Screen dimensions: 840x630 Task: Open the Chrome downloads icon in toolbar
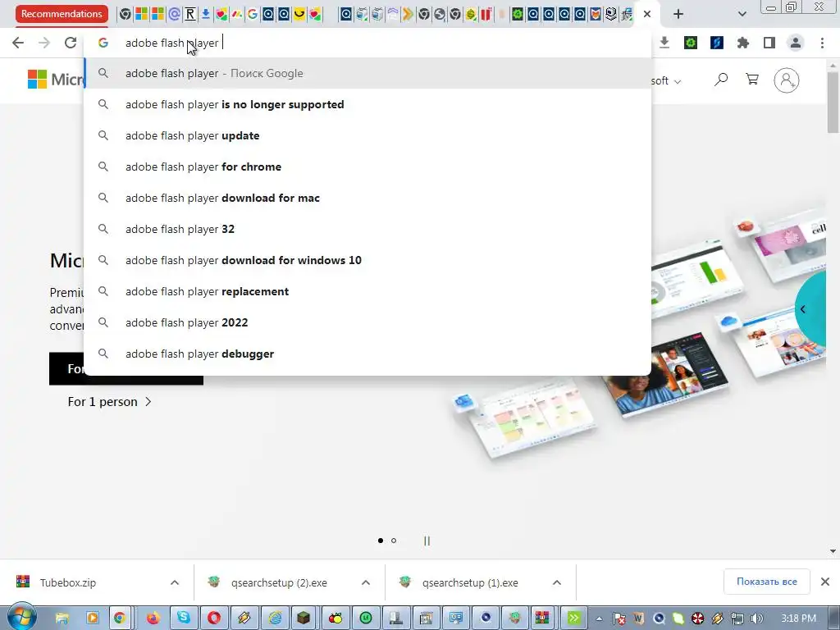pos(664,43)
